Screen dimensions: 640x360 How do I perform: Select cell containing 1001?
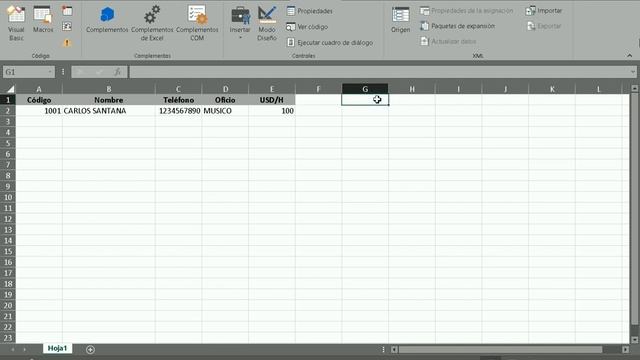(39, 111)
